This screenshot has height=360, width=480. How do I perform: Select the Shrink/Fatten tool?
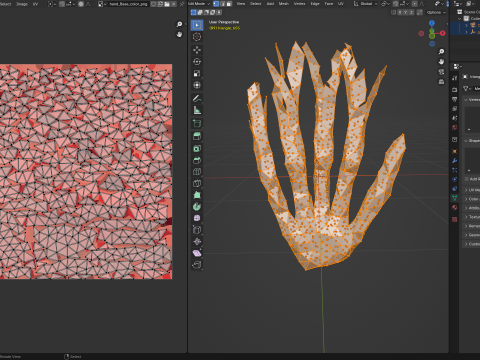(x=197, y=241)
